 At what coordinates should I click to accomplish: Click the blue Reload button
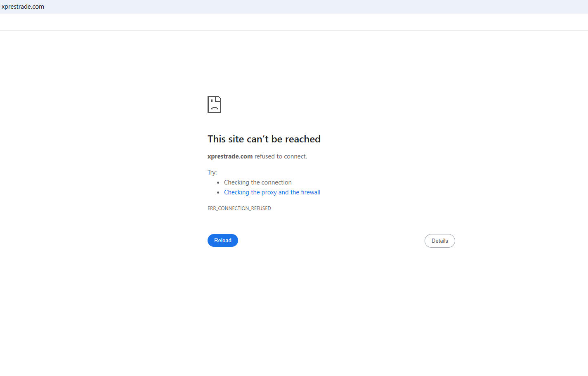tap(223, 240)
